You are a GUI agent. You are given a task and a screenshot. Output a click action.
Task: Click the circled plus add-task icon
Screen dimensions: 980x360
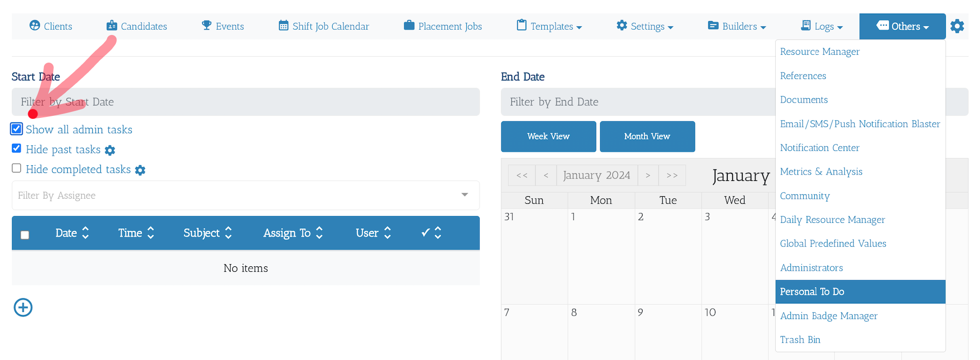click(x=23, y=307)
